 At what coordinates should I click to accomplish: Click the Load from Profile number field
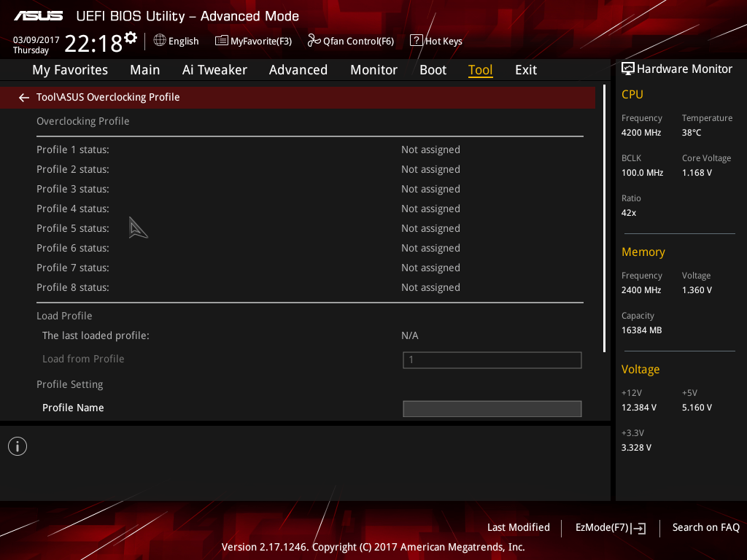point(492,360)
